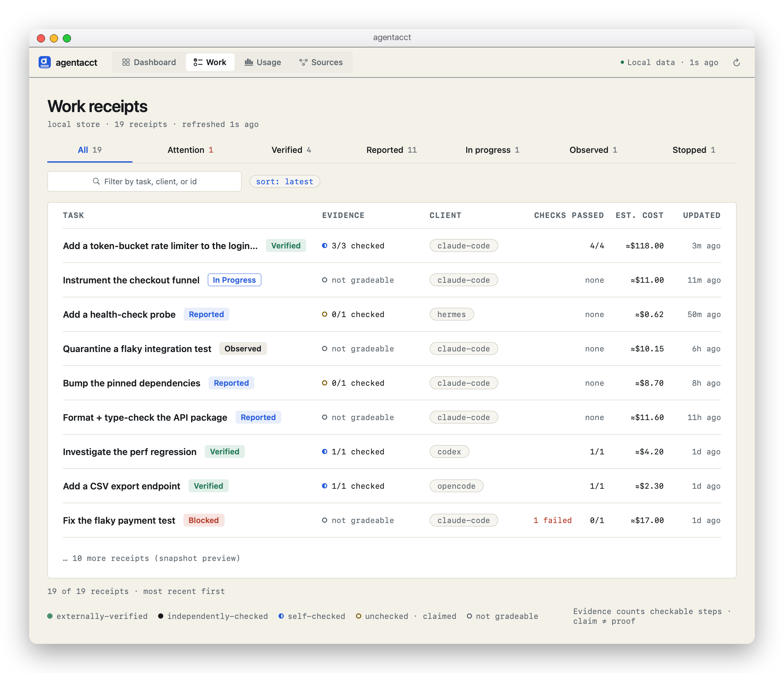
Task: Filter by Verified tab
Action: 291,150
